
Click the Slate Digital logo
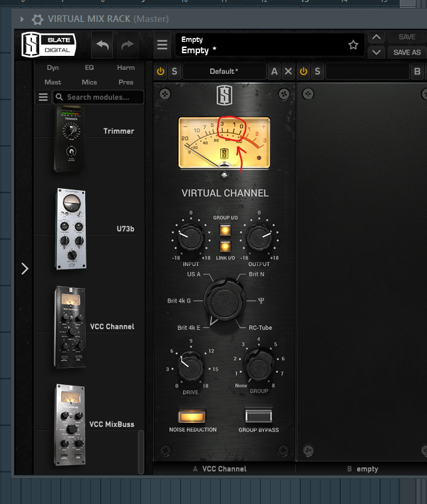coord(49,45)
